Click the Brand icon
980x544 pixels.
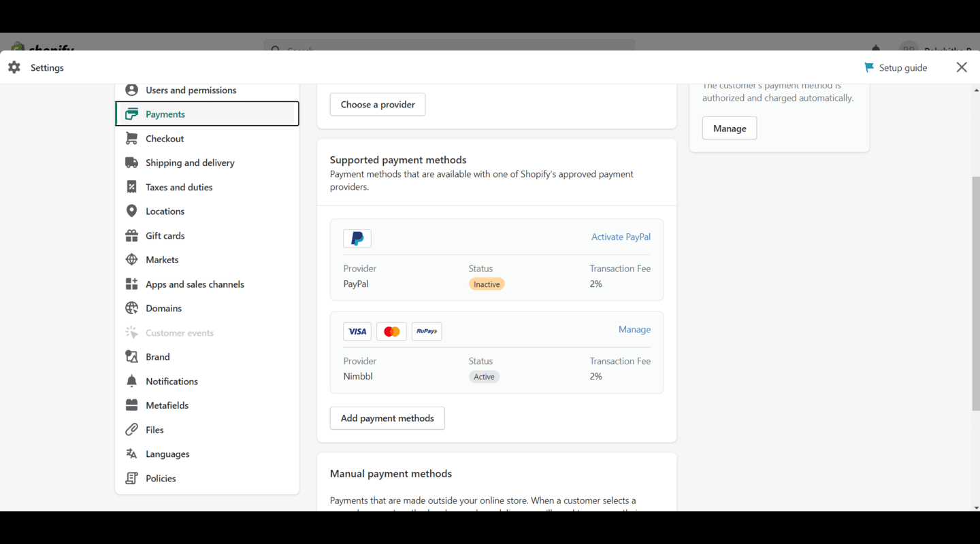(x=132, y=356)
